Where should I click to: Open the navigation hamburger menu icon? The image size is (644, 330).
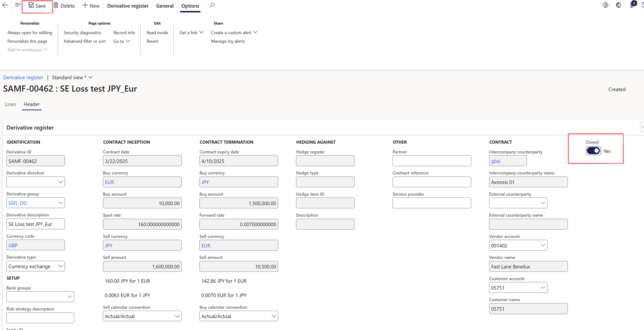18,5
